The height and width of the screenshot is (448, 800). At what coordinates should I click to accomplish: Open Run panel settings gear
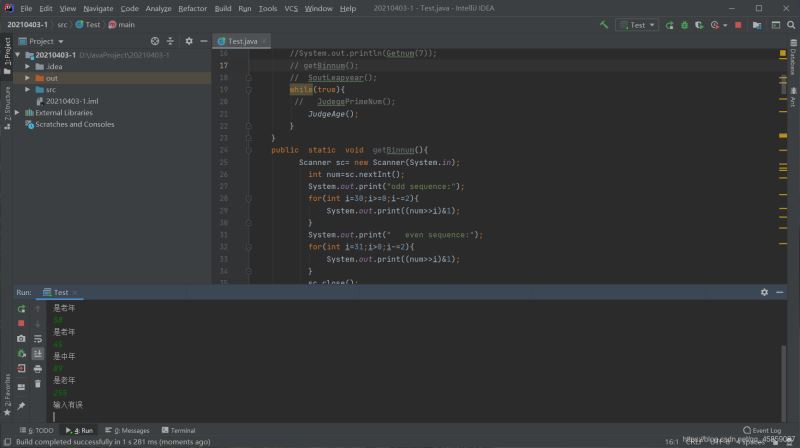point(764,292)
